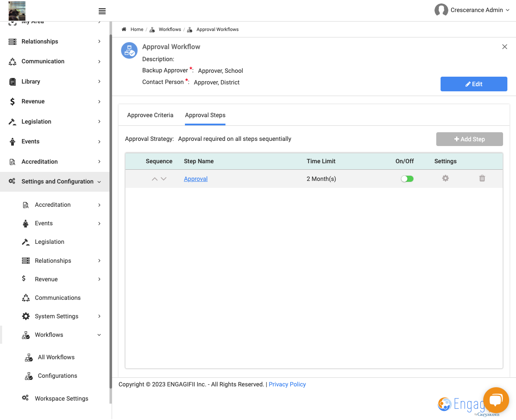Screen dimensions: 516x420
Task: Toggle the Approval step On/Off switch
Action: point(407,179)
